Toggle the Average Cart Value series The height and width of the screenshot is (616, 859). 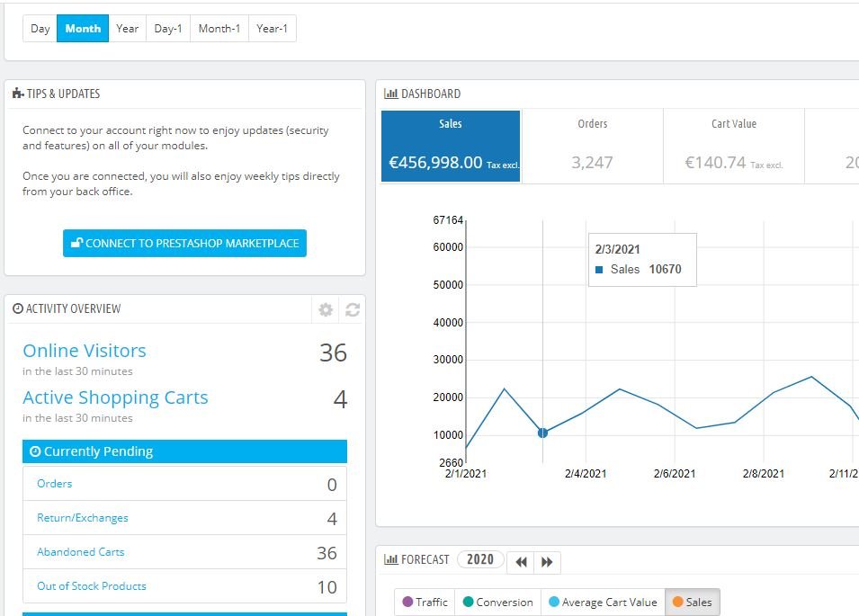click(603, 603)
